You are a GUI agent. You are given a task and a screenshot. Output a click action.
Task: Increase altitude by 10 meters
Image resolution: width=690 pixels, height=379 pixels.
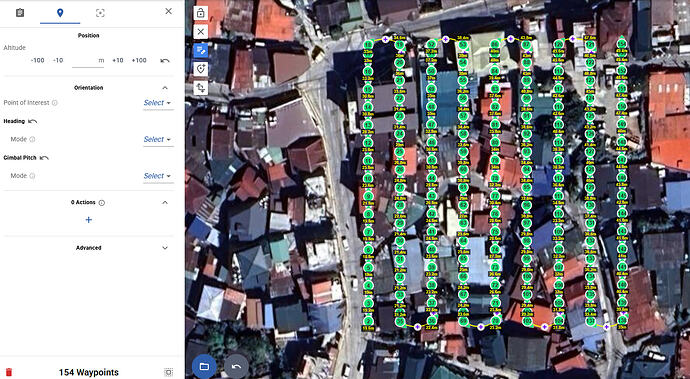[x=117, y=60]
